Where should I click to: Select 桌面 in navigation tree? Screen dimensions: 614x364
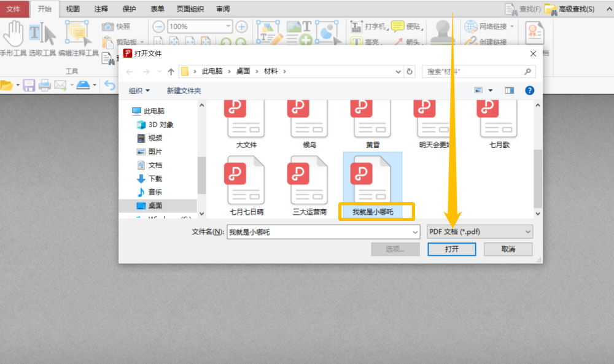(149, 206)
